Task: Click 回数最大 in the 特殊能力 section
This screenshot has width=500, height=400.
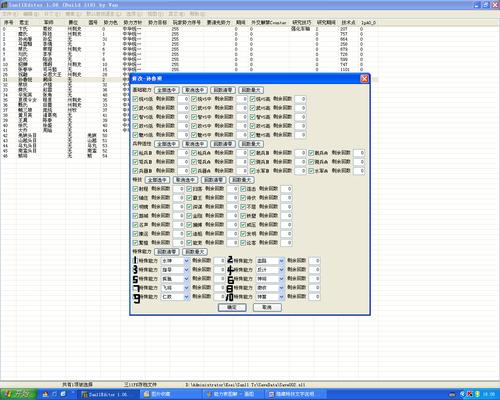Action: click(x=195, y=252)
